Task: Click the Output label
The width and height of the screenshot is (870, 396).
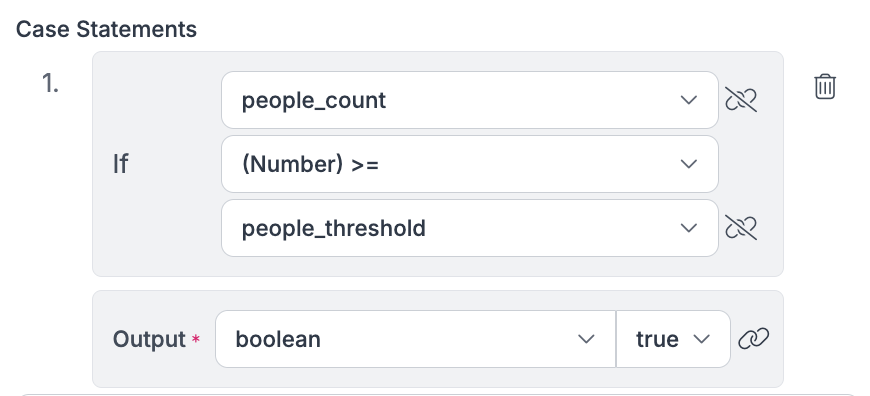Action: coord(149,339)
